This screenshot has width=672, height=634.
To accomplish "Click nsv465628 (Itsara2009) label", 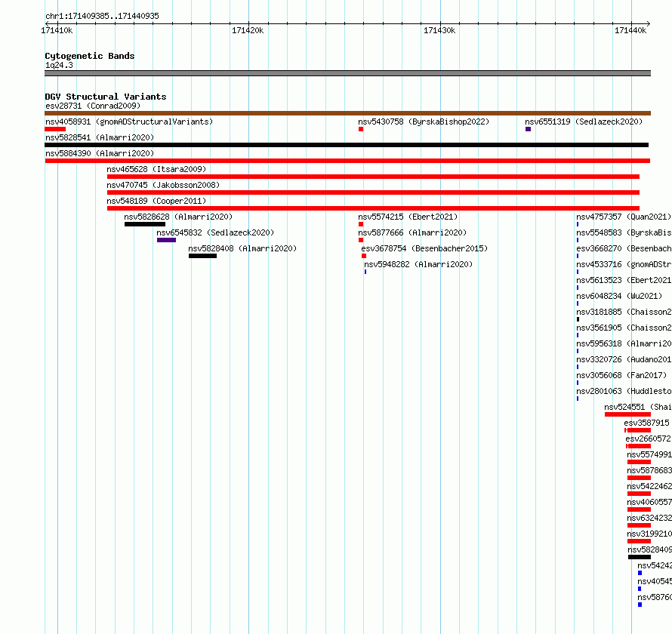I will pyautogui.click(x=156, y=169).
